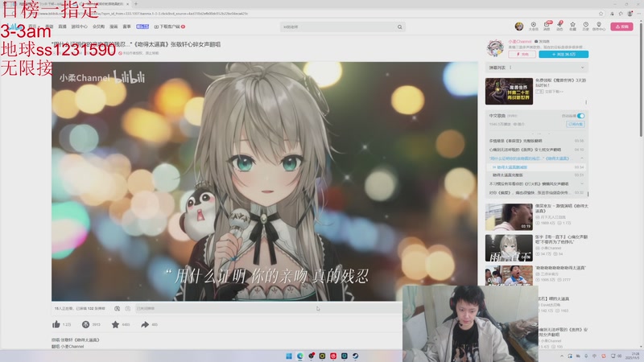Click the blue 关注 follow button
The width and height of the screenshot is (644, 362).
point(563,54)
